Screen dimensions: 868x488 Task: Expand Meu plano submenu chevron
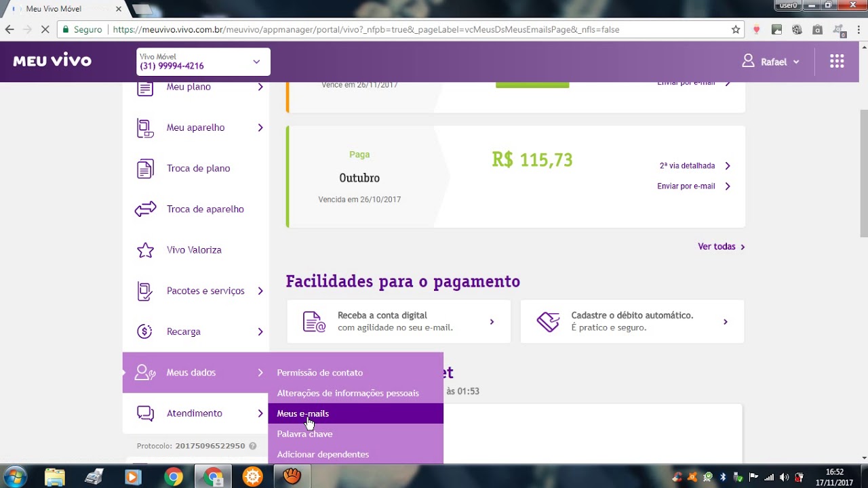(x=260, y=87)
